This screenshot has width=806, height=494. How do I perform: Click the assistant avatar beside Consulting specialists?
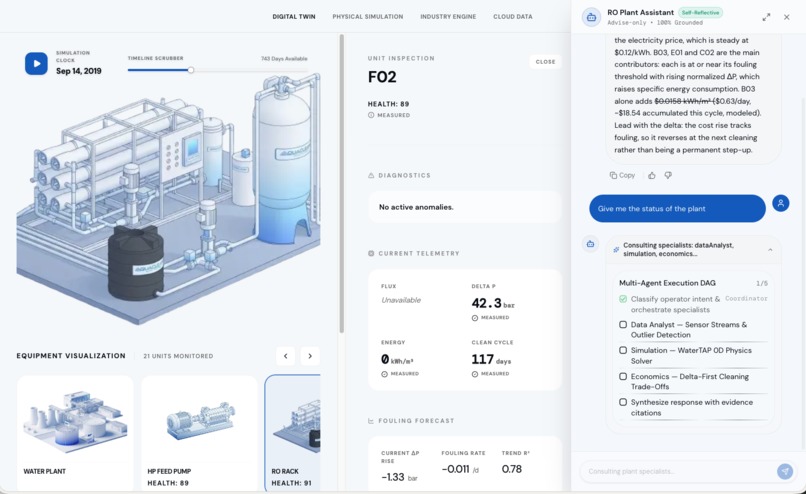pos(591,244)
